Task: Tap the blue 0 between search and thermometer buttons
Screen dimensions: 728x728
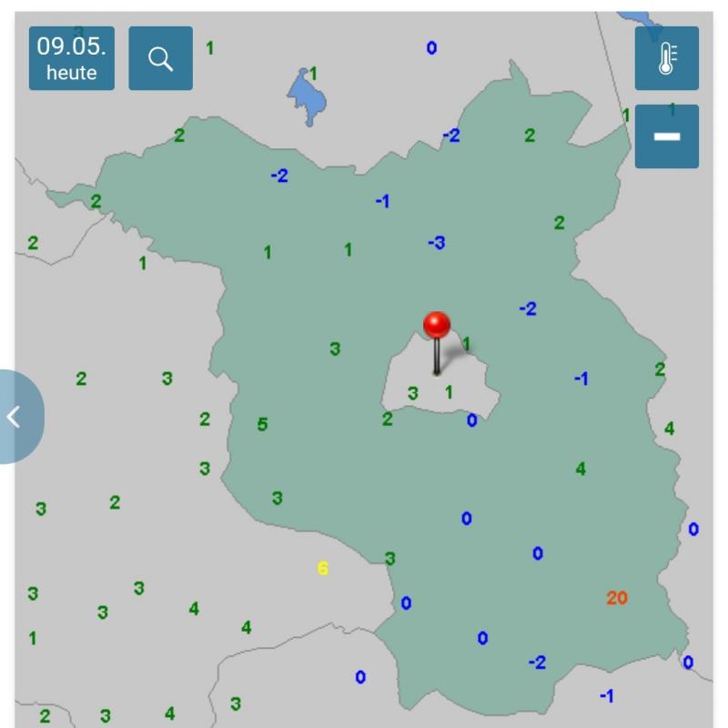Action: click(431, 48)
